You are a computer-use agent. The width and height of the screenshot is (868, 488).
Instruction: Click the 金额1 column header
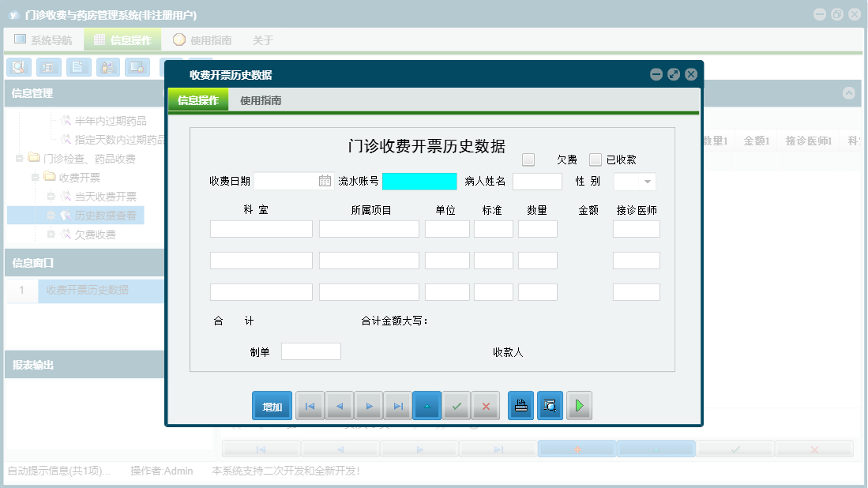tap(756, 141)
